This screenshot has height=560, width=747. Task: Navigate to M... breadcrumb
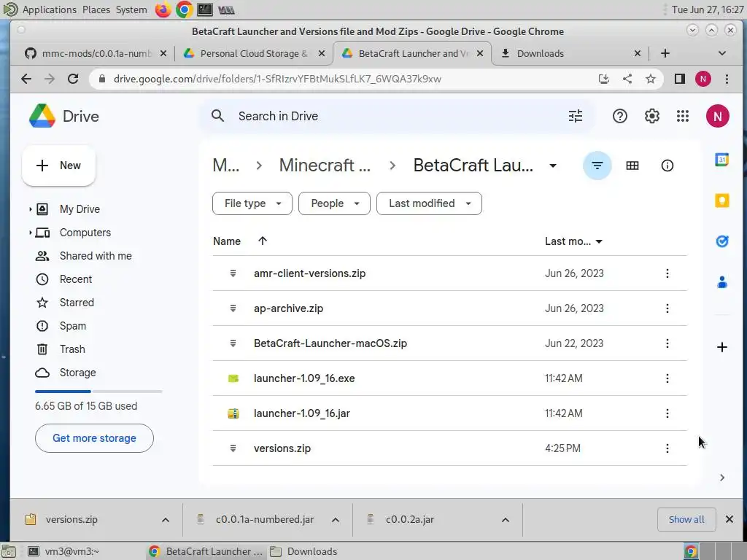pyautogui.click(x=226, y=166)
